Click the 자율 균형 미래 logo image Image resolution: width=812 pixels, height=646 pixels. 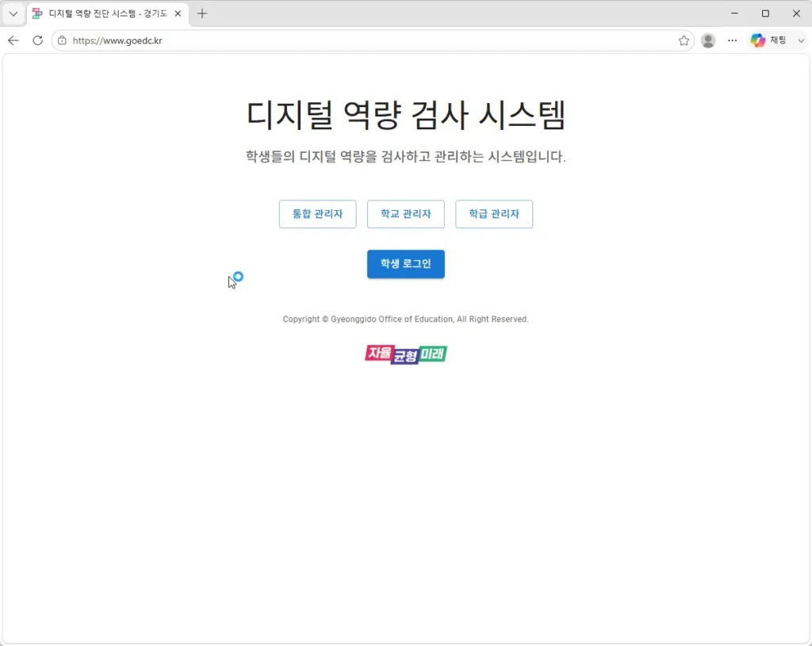(x=406, y=354)
